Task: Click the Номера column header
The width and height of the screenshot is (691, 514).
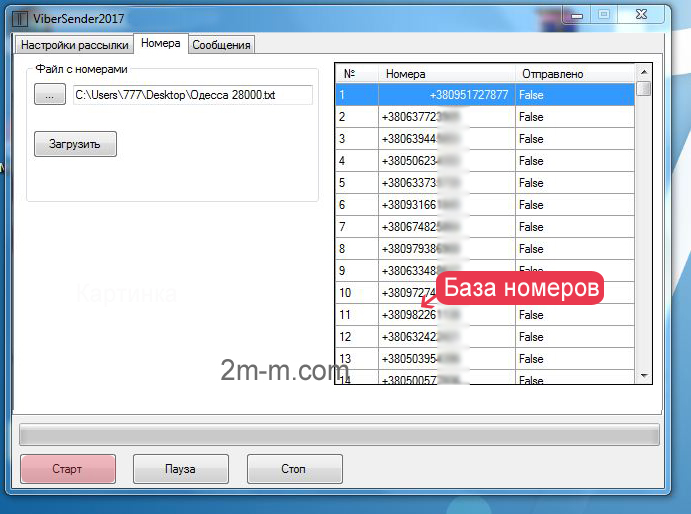Action: point(447,74)
